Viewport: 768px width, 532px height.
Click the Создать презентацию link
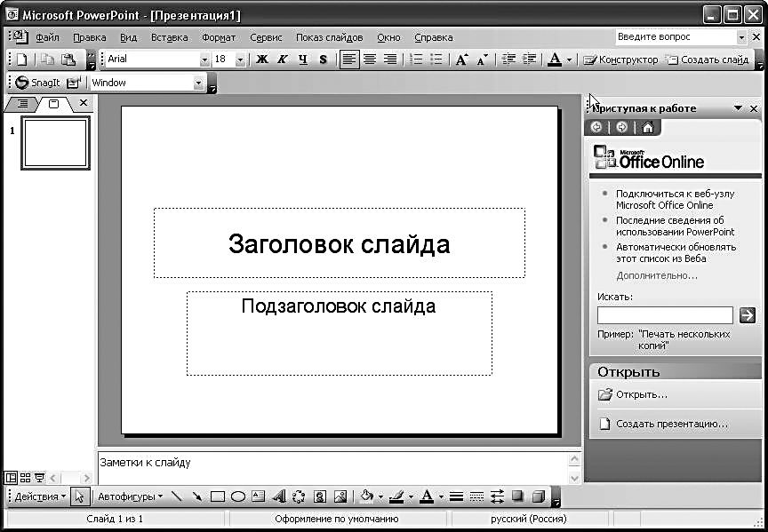coord(671,424)
